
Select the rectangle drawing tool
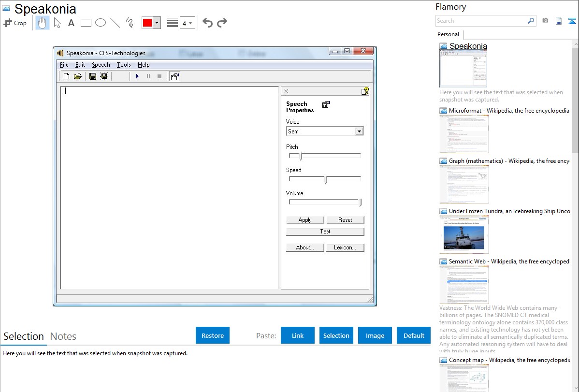[86, 23]
